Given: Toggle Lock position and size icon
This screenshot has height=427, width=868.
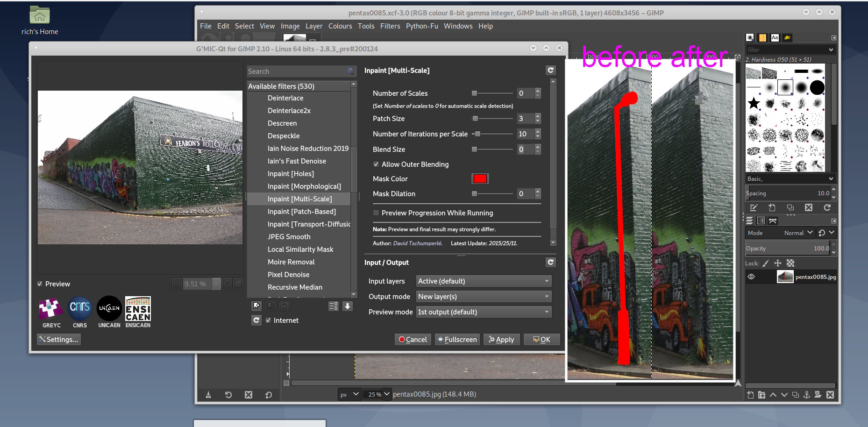Looking at the screenshot, I should click(778, 263).
